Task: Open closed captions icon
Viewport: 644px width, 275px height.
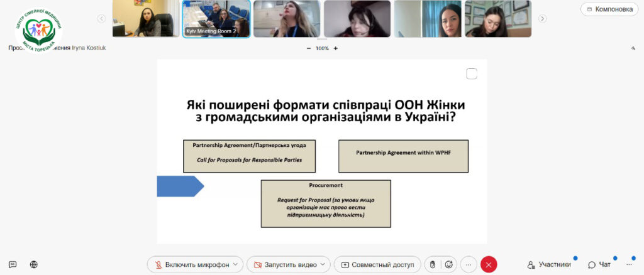Action: point(13,265)
